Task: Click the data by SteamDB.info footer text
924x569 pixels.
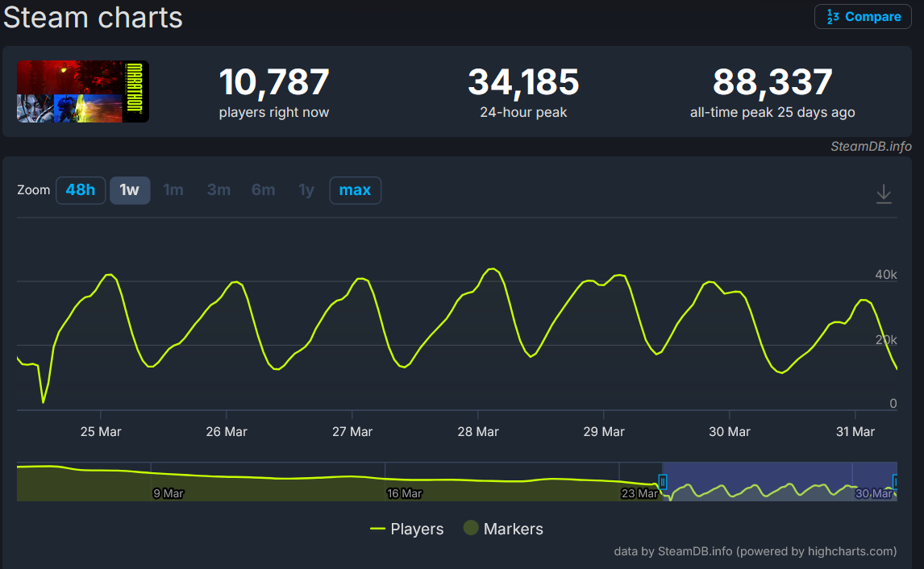Action: (755, 551)
